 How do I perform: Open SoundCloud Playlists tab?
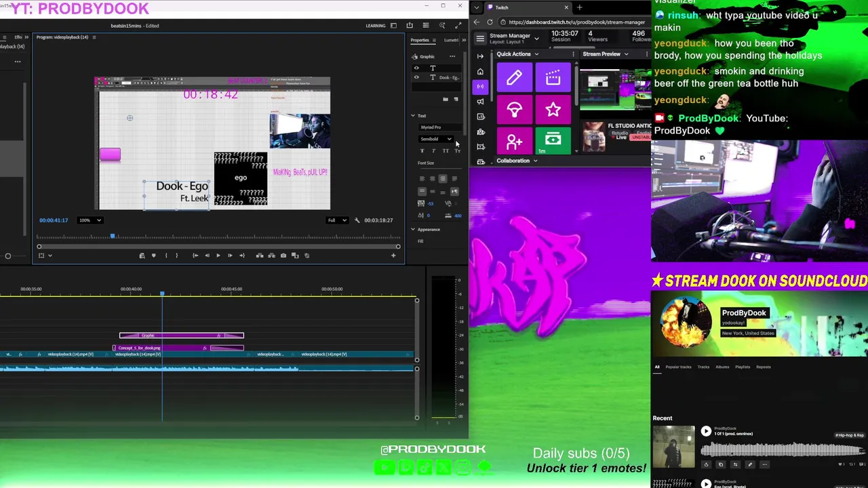(x=743, y=367)
